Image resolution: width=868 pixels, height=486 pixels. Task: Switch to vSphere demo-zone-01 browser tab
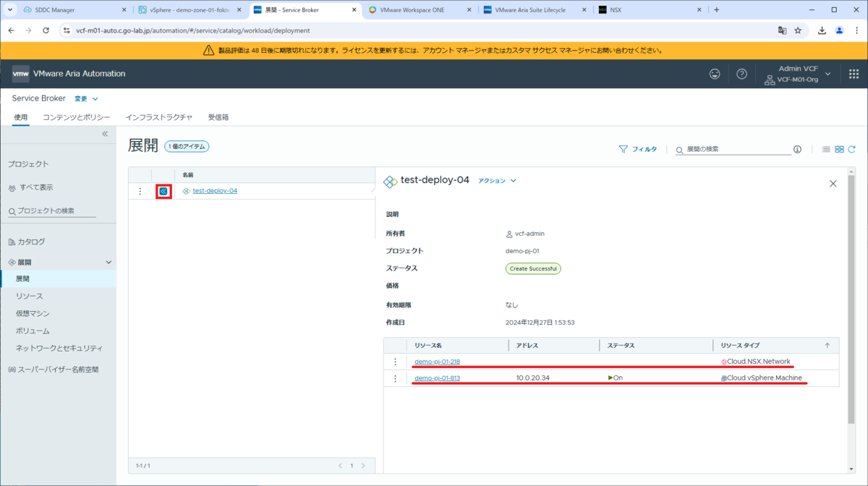pos(190,10)
